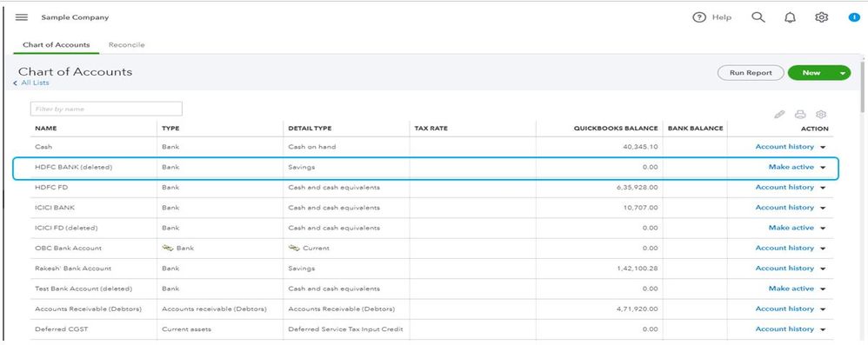Screen dimensions: 868x345
Task: Select the OBC Bank Account name
Action: [68, 249]
